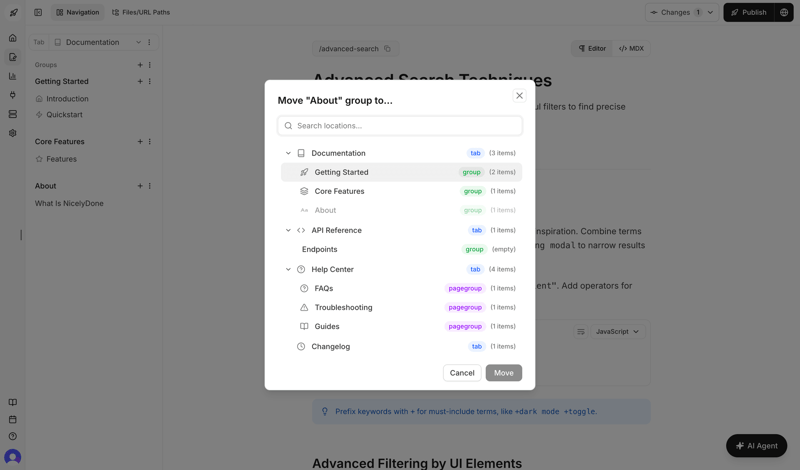This screenshot has height=470, width=800.
Task: Close the Move group dialog
Action: click(519, 95)
